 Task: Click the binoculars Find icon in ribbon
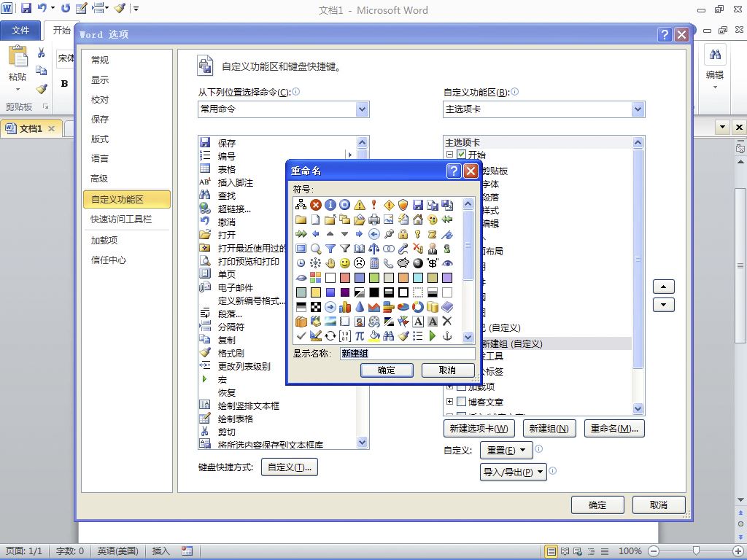(715, 55)
